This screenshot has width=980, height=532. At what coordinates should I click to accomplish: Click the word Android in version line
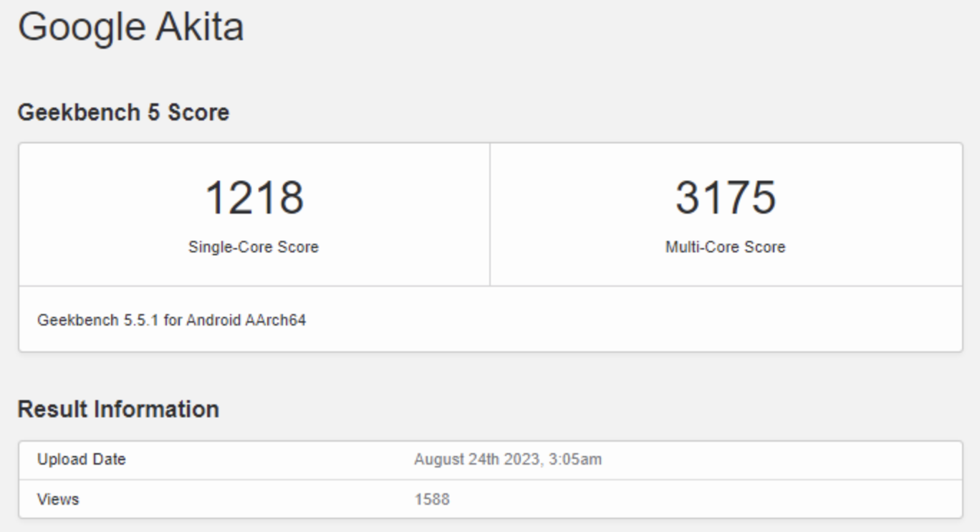213,320
